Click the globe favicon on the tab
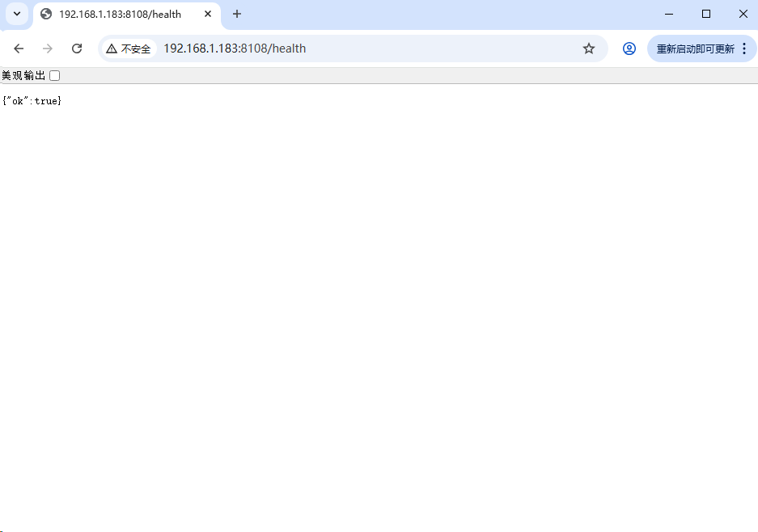This screenshot has width=758, height=532. [46, 14]
